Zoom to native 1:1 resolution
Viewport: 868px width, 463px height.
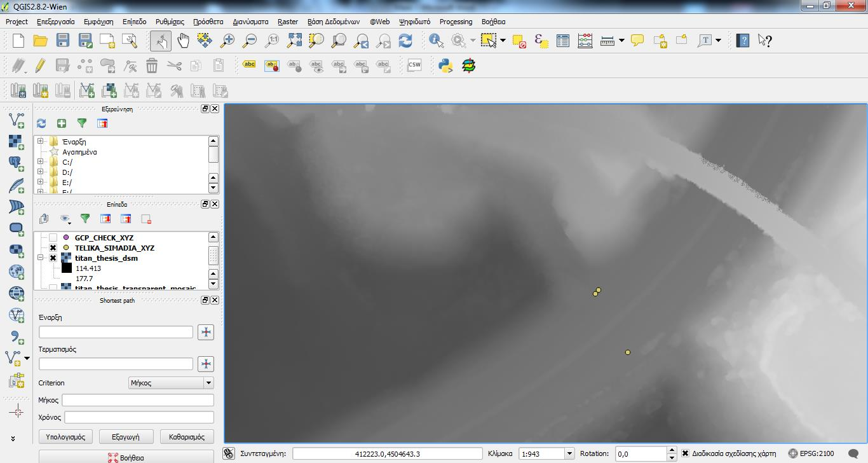[272, 41]
